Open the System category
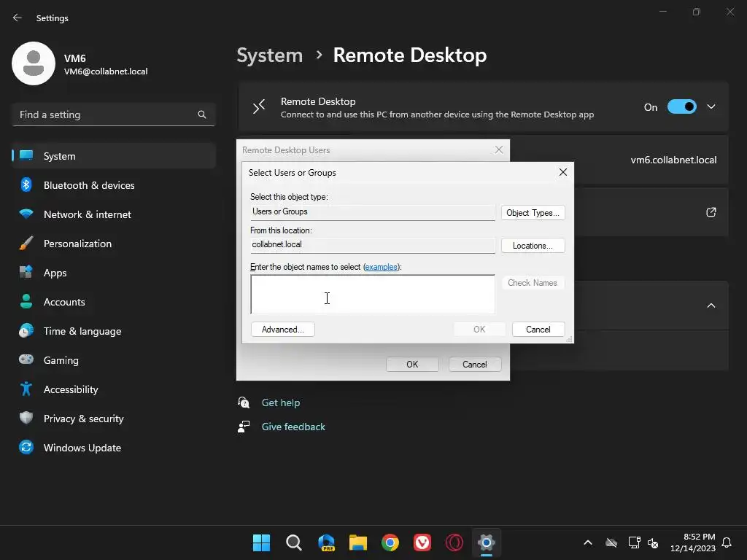The height and width of the screenshot is (560, 747). (x=114, y=156)
